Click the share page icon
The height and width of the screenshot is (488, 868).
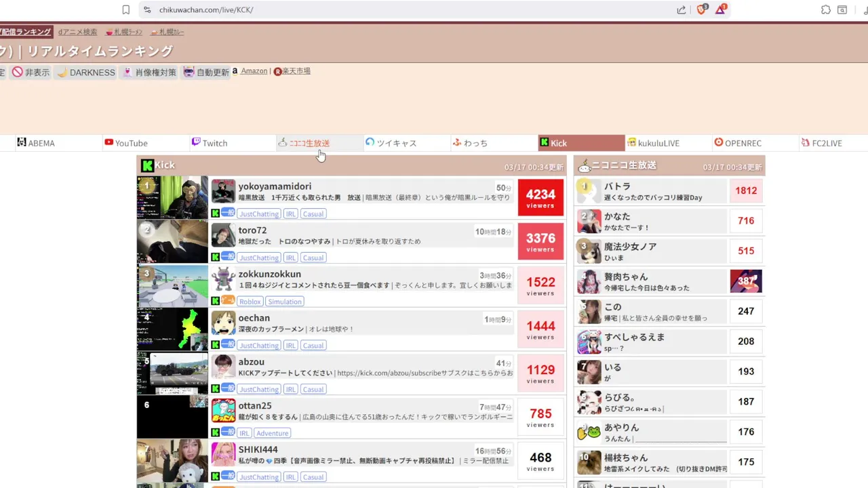681,9
